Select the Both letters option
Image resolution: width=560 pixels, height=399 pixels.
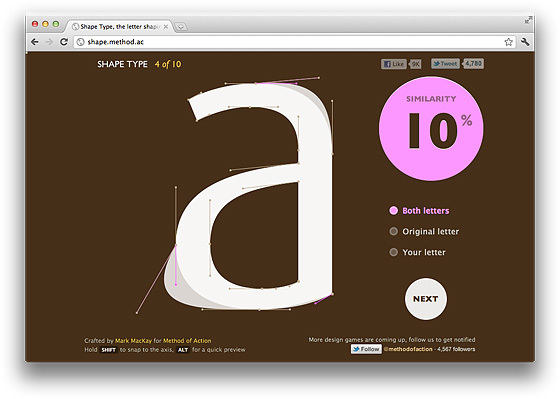[x=419, y=211]
